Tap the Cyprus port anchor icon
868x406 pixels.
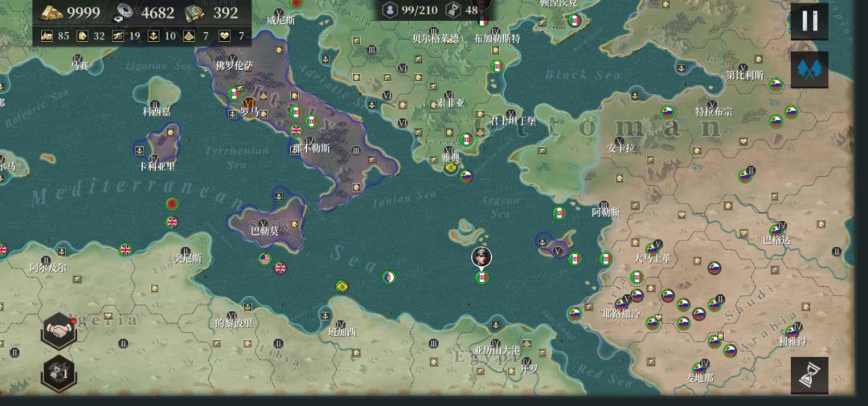point(543,241)
